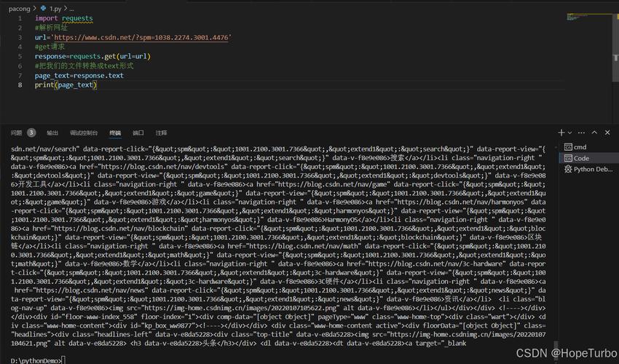Switch to the 注释 (Comments) tab

click(x=162, y=132)
